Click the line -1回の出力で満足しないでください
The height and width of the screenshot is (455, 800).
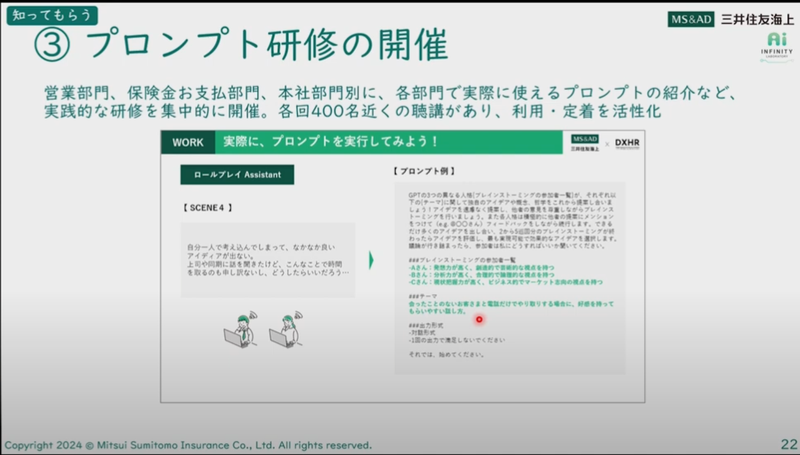tap(457, 340)
